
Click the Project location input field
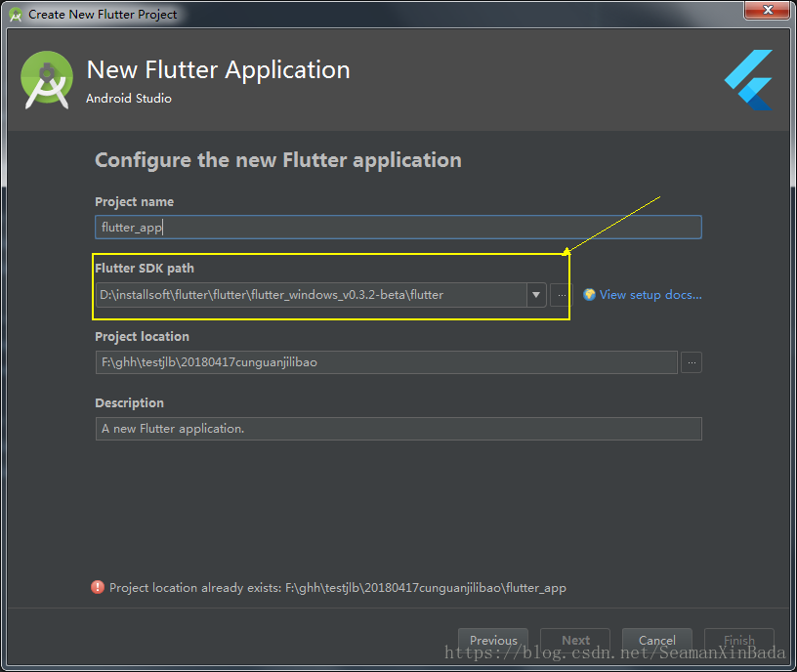pos(387,362)
